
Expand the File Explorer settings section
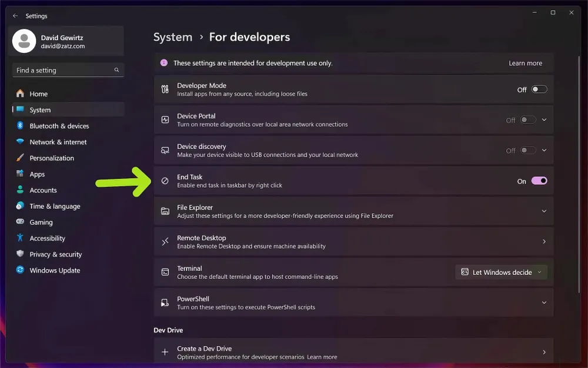pyautogui.click(x=544, y=211)
